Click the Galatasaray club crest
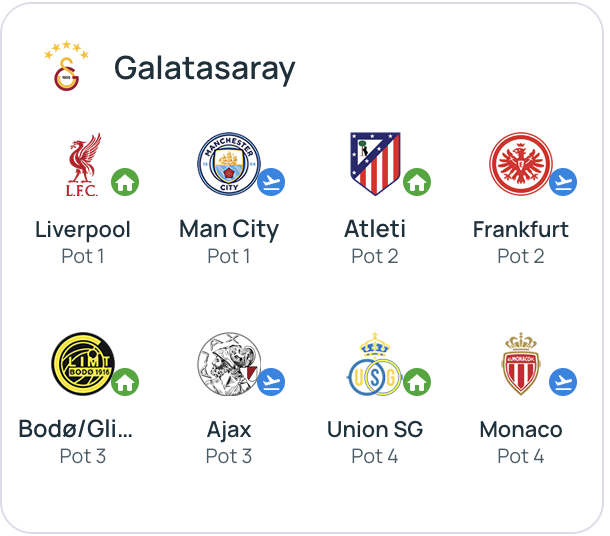Viewport: 610px width, 536px height. (x=66, y=66)
